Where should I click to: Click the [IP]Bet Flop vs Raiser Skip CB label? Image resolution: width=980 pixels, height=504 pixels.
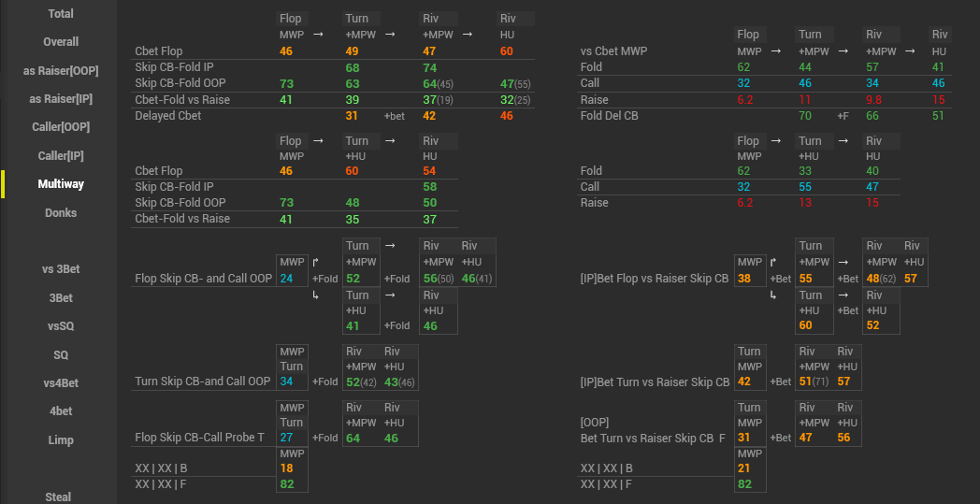coord(654,279)
